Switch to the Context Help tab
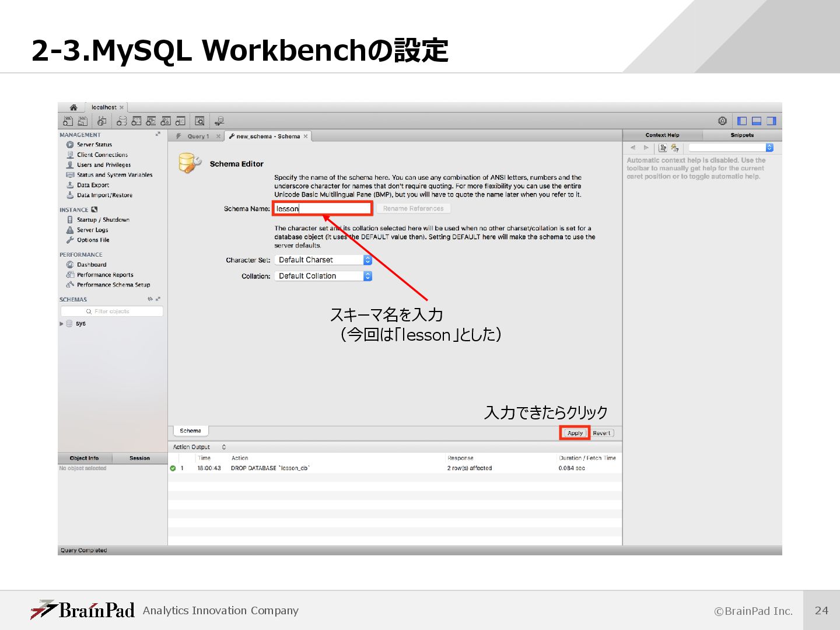Viewport: 840px width, 630px height. coord(662,135)
